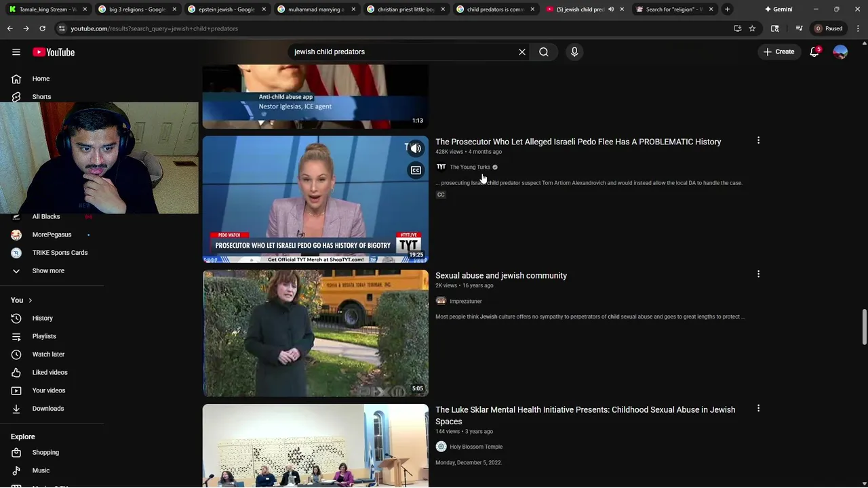Click the CC badge under TYT description
This screenshot has height=488, width=868.
click(x=441, y=195)
